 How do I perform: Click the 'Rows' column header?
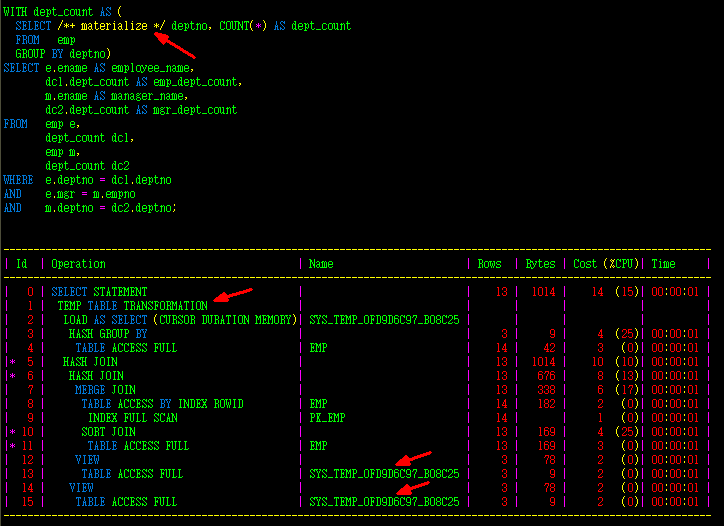489,264
